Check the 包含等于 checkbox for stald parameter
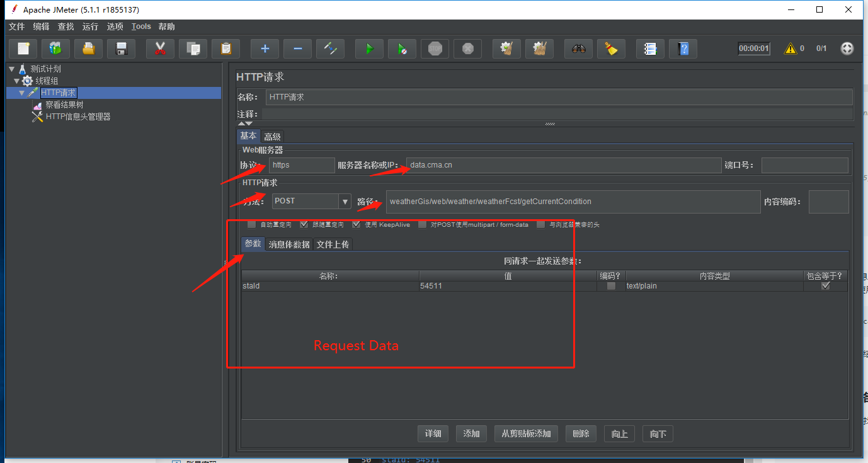Screen dimensions: 868x463 click(x=825, y=285)
